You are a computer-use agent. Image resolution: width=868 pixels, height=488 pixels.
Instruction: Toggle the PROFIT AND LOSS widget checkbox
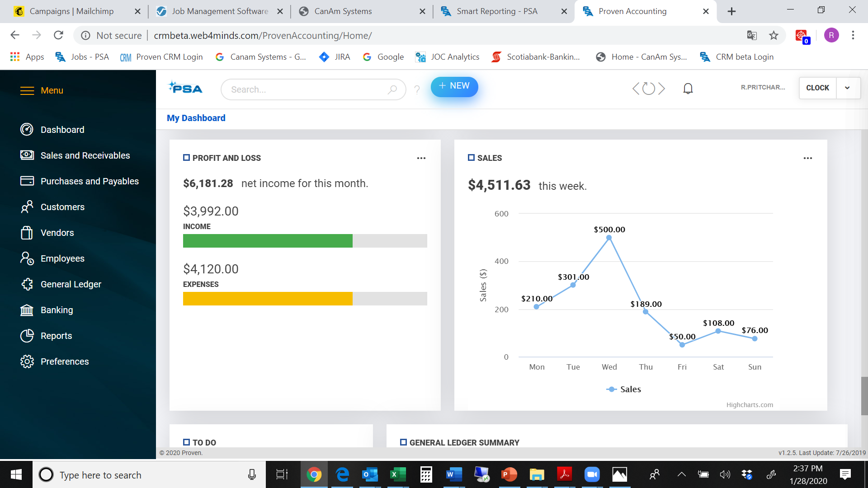(x=186, y=158)
